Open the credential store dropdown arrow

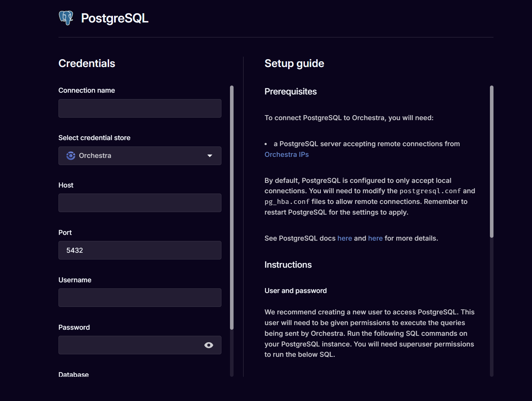tap(210, 156)
